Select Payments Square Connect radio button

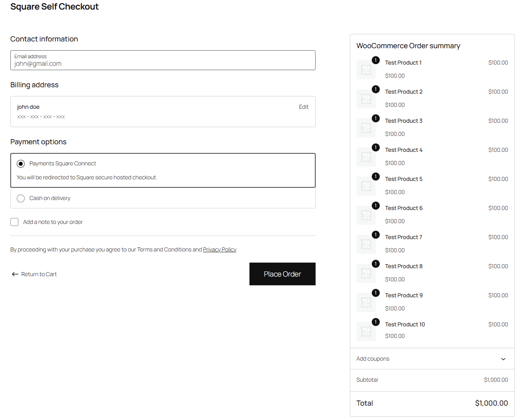tap(21, 164)
